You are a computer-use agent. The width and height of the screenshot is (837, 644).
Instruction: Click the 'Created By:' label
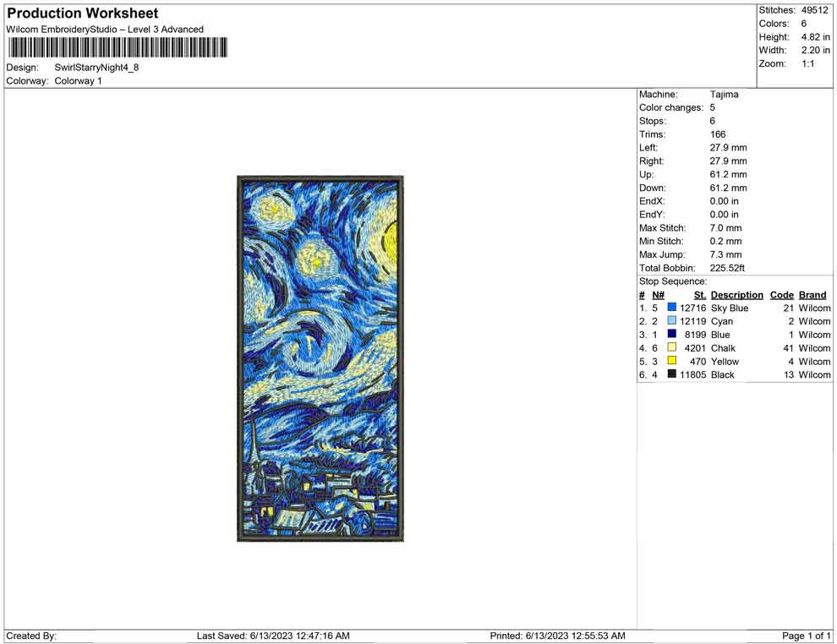[31, 636]
